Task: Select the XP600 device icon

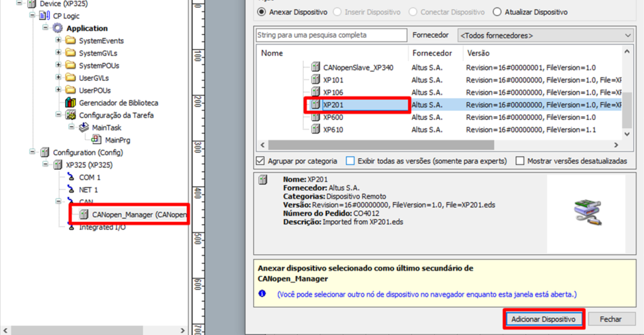Action: [x=315, y=117]
